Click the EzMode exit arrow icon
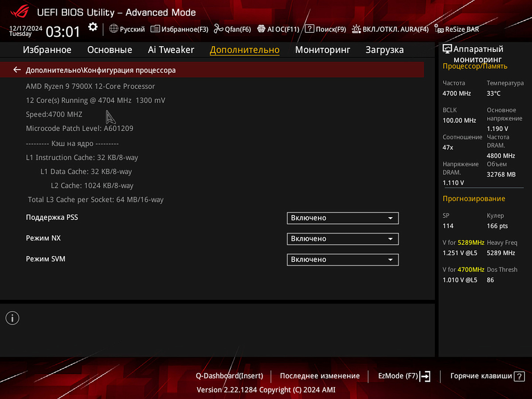 [x=425, y=376]
